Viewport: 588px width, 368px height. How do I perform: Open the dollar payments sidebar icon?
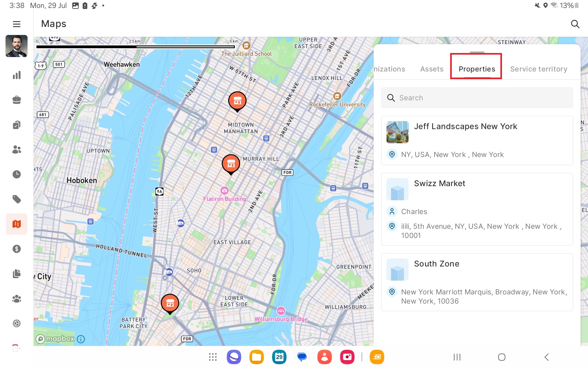tap(17, 249)
